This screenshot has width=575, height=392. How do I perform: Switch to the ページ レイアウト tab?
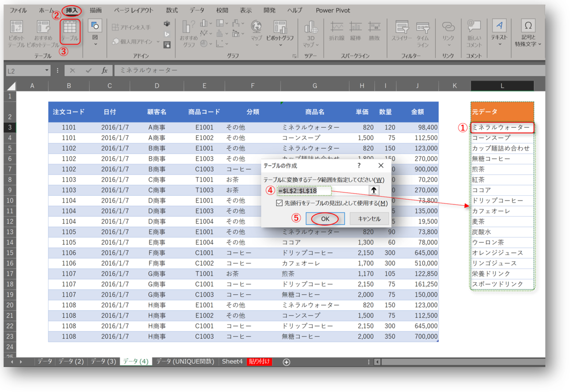pyautogui.click(x=134, y=10)
